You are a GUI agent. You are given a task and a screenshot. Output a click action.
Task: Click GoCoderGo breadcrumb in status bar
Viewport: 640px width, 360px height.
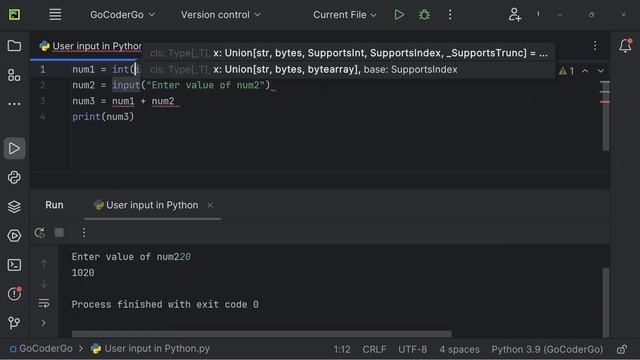pos(41,349)
